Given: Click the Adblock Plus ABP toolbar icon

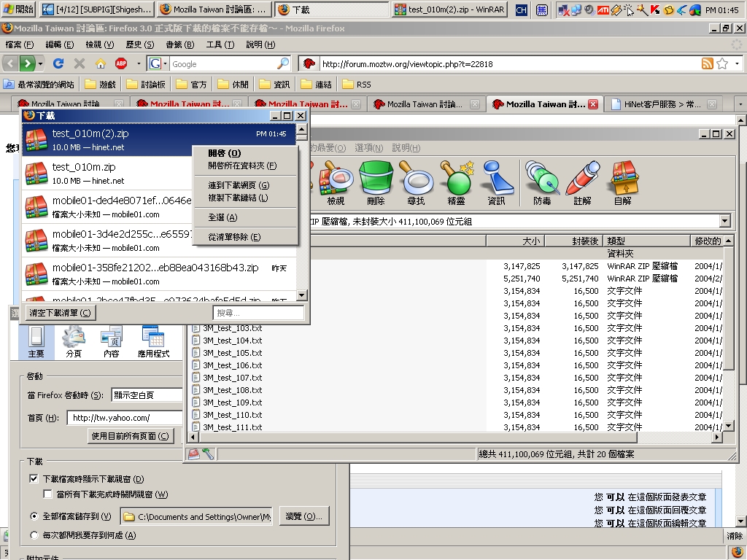Looking at the screenshot, I should coord(121,63).
